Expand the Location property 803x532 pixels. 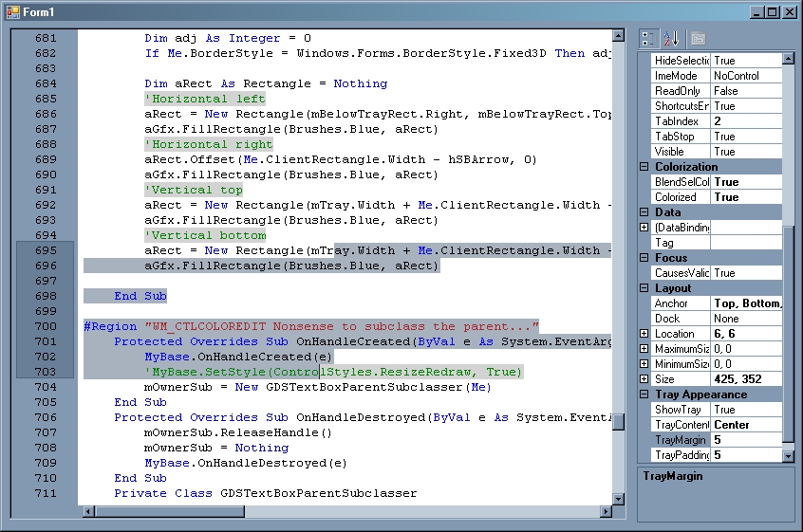[x=644, y=334]
